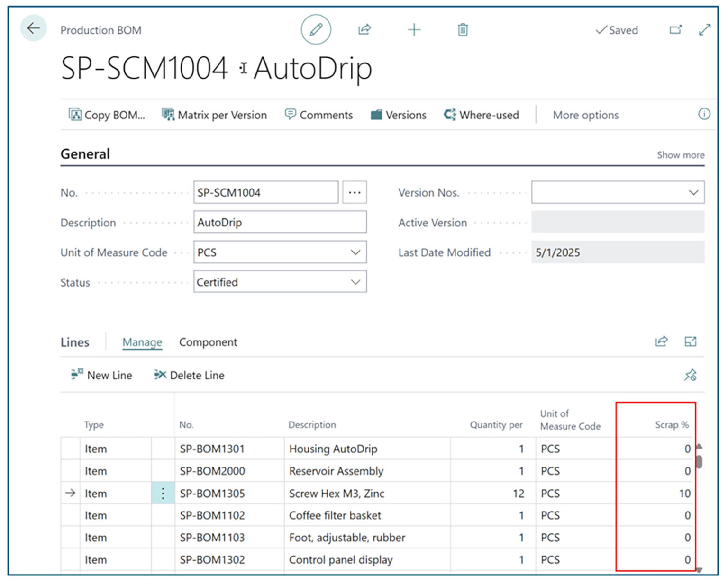This screenshot has width=728, height=584.
Task: Click the open-in-Excel icon in Lines
Action: (691, 341)
